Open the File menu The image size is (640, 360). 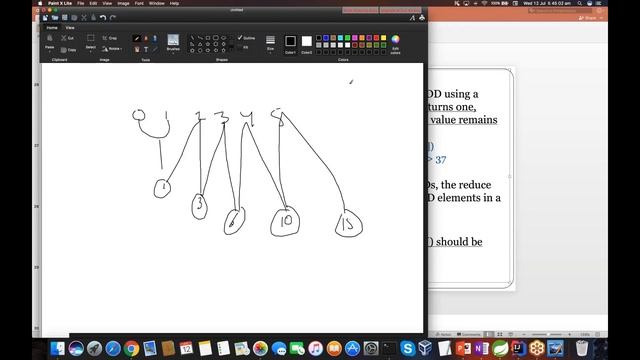click(81, 3)
